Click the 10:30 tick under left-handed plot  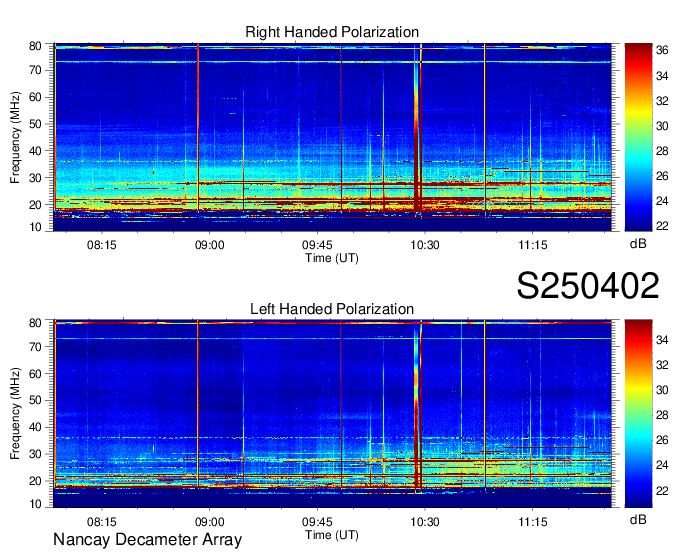point(425,522)
